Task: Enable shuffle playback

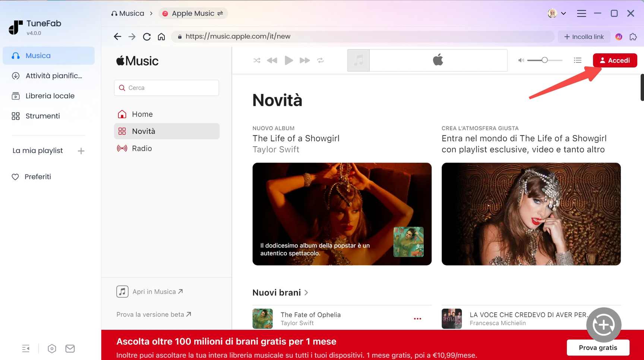Action: point(256,60)
